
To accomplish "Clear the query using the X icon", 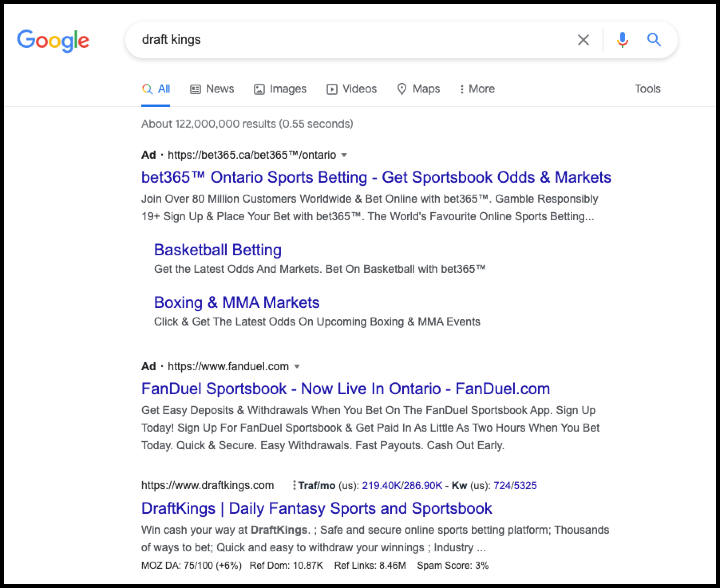I will pos(583,39).
